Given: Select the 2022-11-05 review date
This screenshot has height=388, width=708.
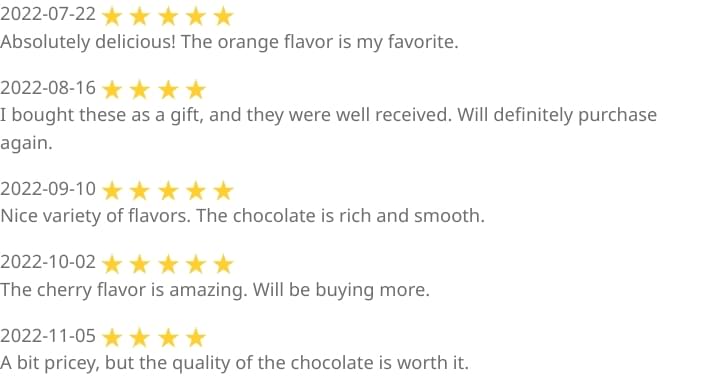Looking at the screenshot, I should pyautogui.click(x=48, y=336).
